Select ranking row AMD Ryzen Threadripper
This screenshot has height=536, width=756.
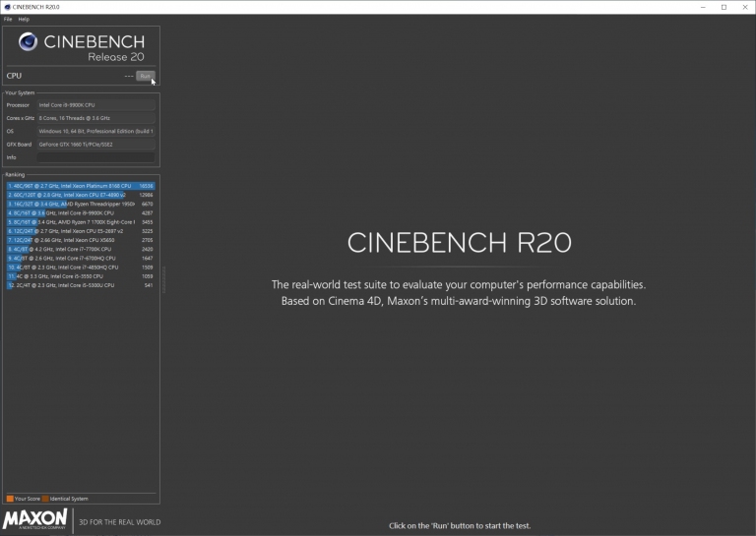click(81, 205)
